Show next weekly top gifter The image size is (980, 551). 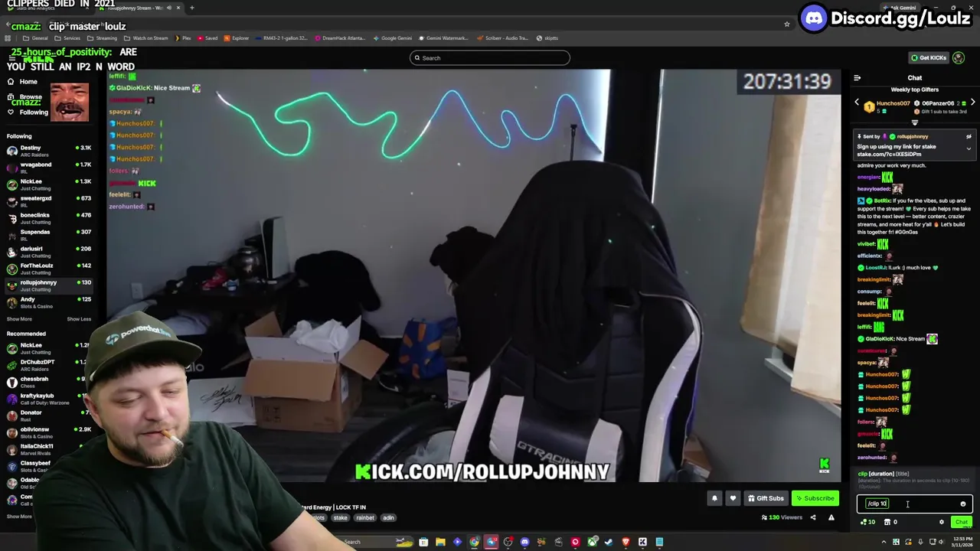coord(972,103)
